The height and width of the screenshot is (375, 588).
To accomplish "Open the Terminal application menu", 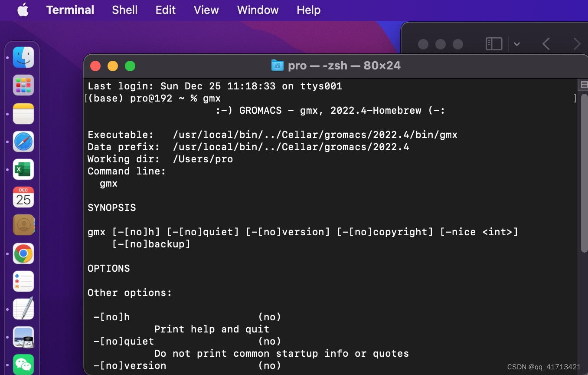I will [x=70, y=10].
